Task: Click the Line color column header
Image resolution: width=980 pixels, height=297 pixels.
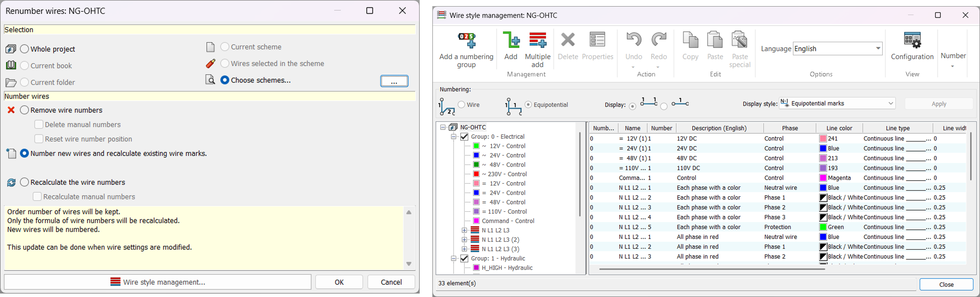Action: click(839, 128)
